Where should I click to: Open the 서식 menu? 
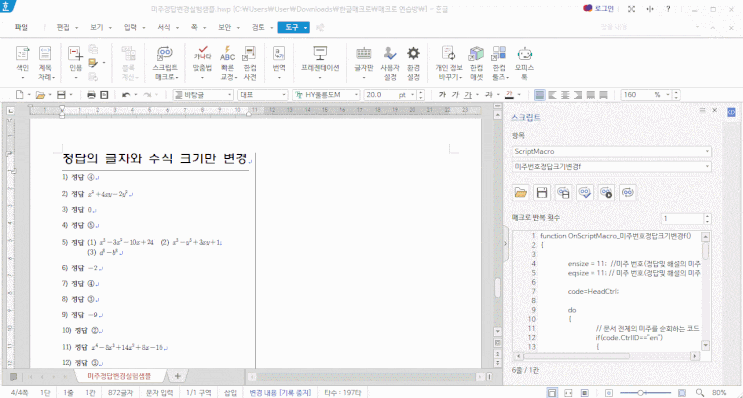[x=164, y=27]
